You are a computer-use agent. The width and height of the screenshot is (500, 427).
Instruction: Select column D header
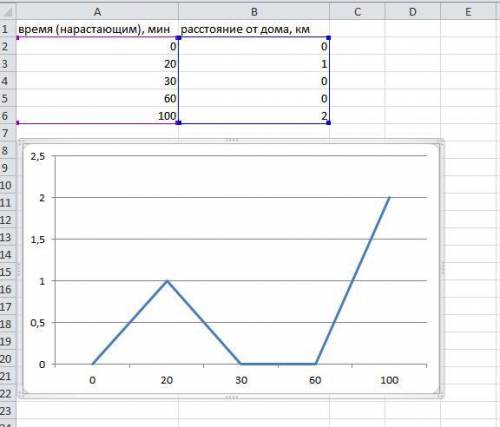click(x=413, y=12)
